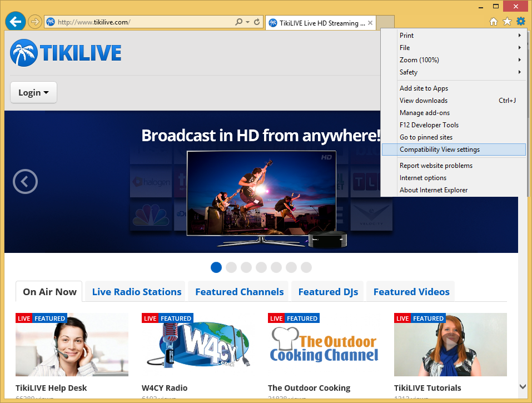Viewport: 532px width, 403px height.
Task: Expand the Zoom (100%) submenu
Action: point(454,59)
